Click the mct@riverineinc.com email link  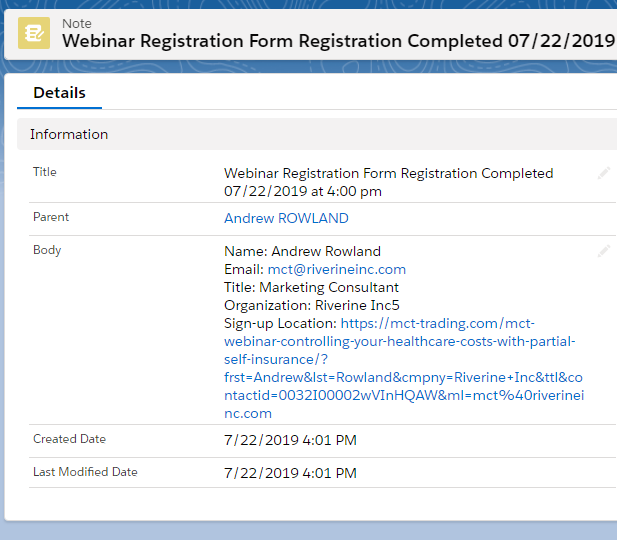[x=336, y=269]
